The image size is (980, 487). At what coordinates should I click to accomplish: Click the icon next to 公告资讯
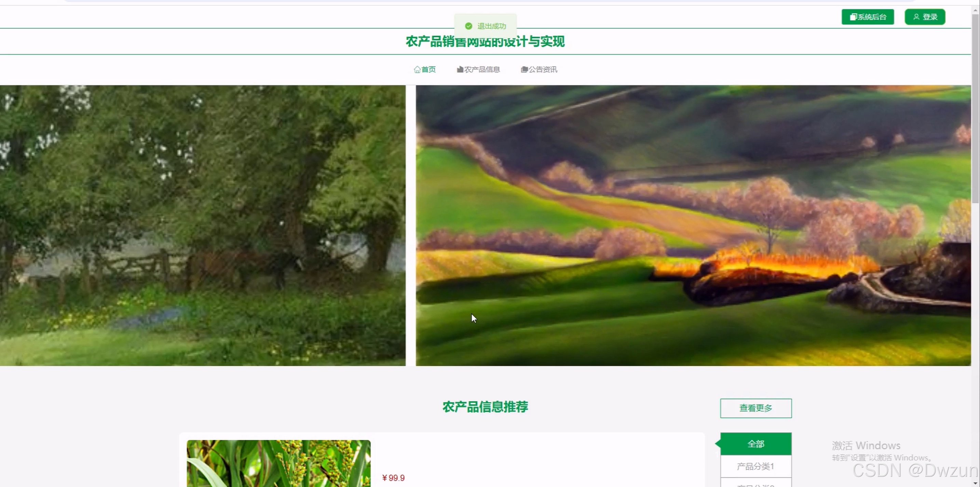pos(524,69)
